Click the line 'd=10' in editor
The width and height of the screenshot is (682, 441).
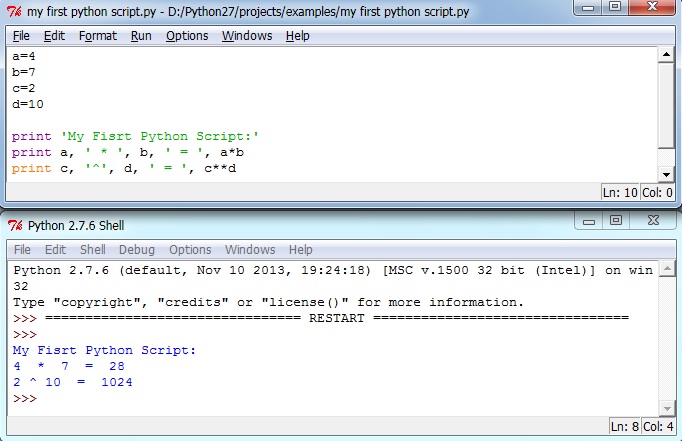pyautogui.click(x=28, y=104)
